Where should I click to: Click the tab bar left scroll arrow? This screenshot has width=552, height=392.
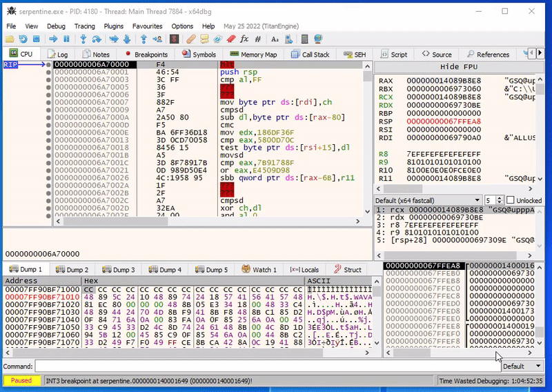click(531, 54)
